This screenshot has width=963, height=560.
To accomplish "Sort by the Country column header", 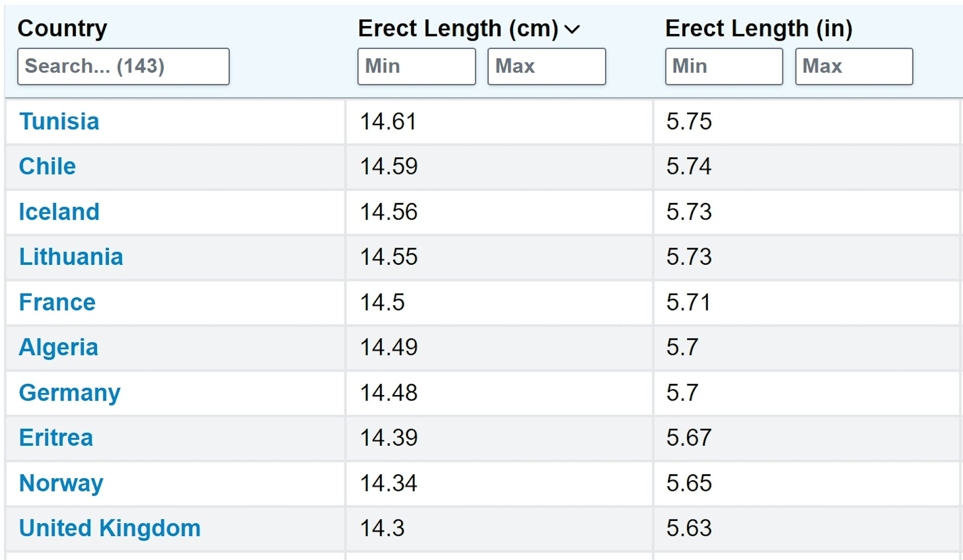I will click(62, 29).
